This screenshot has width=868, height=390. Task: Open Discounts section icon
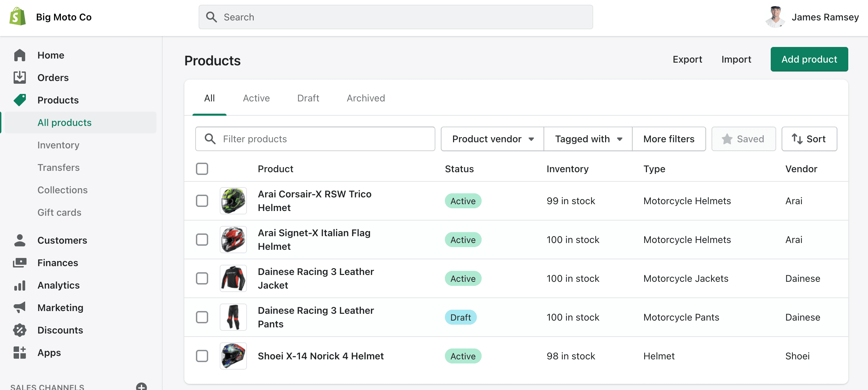(x=19, y=330)
